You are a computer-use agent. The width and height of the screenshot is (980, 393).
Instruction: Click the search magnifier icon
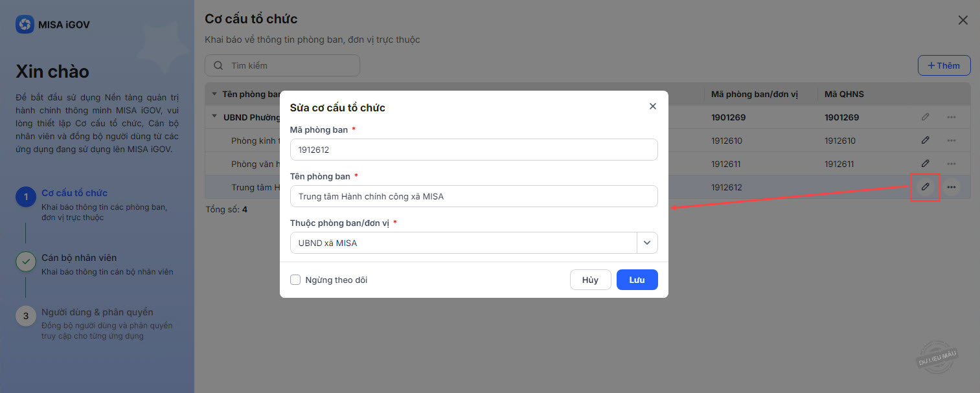[218, 65]
